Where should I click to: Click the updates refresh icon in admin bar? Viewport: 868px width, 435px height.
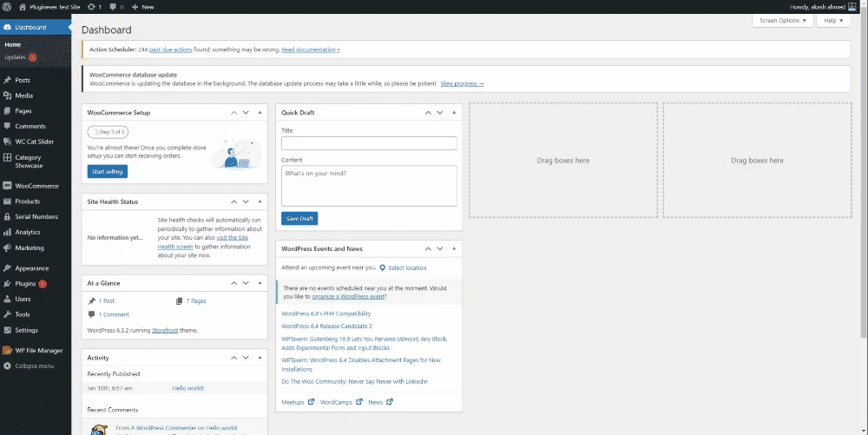tap(91, 7)
